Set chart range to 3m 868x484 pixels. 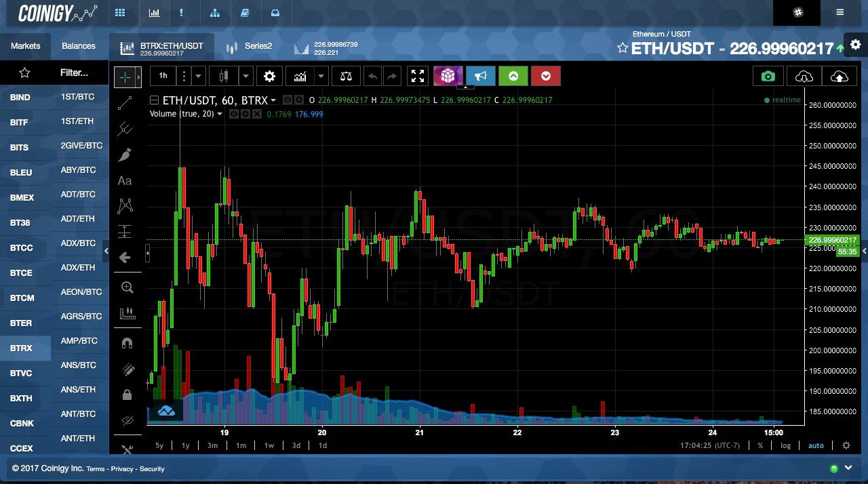(212, 445)
